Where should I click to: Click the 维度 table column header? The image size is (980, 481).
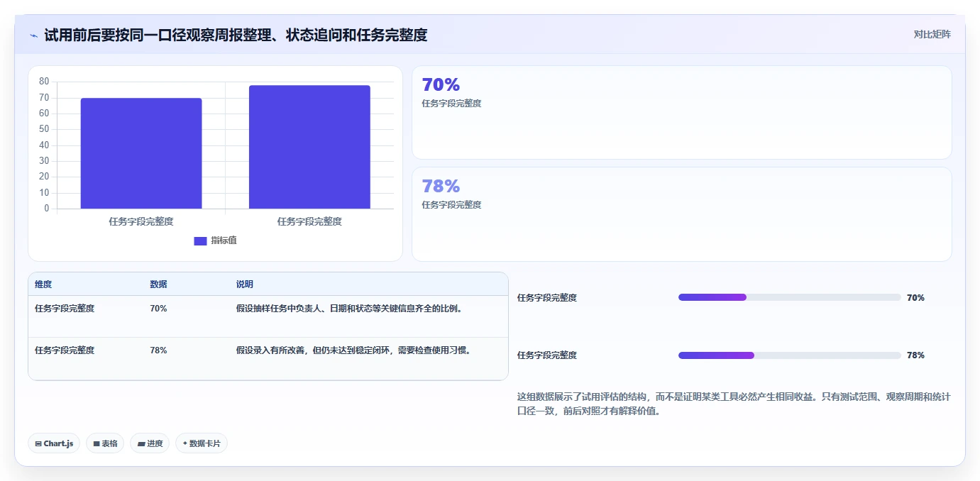[x=43, y=284]
